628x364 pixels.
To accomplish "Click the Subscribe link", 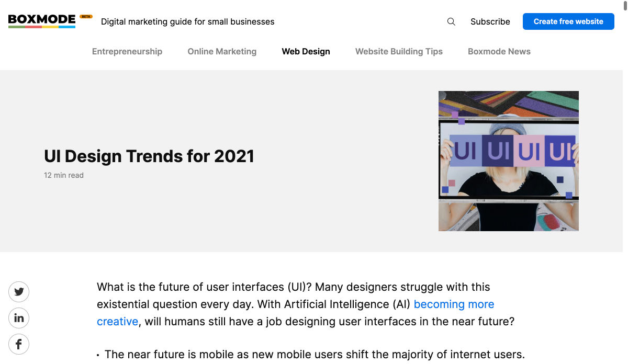I will (490, 21).
